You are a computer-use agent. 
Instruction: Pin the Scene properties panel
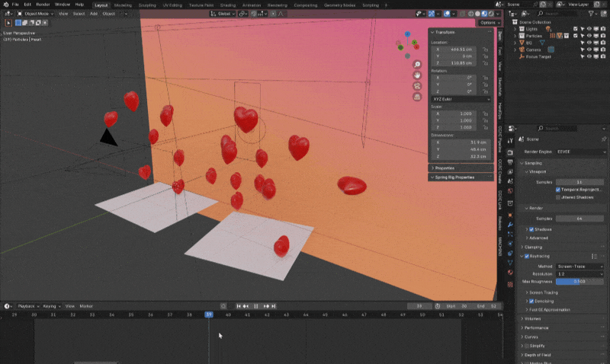coord(604,139)
